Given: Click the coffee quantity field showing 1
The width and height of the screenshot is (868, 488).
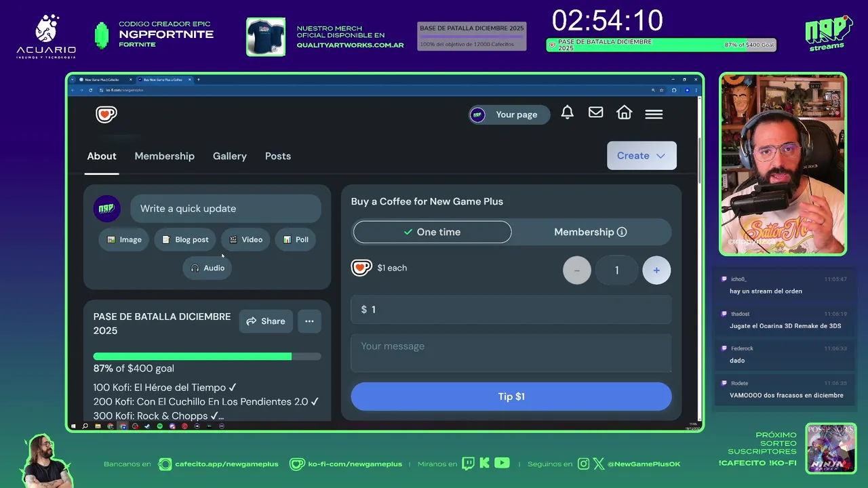Looking at the screenshot, I should 616,270.
